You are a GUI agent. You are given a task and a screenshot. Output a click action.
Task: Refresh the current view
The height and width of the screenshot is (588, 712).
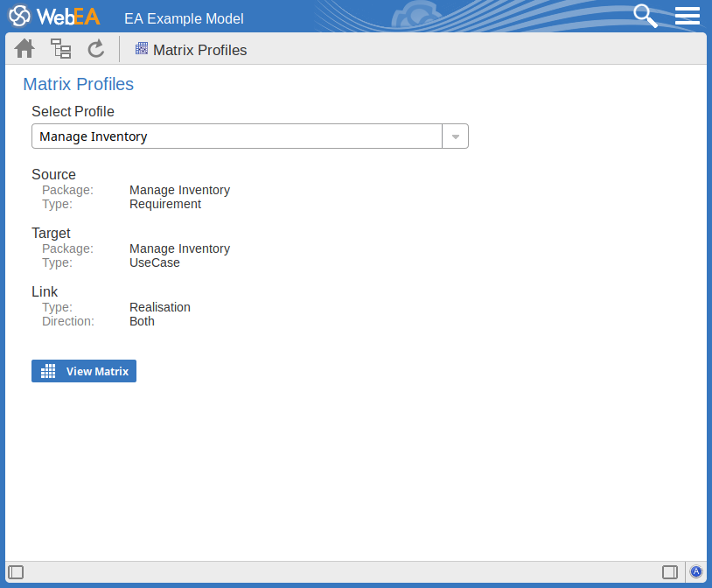tap(96, 49)
